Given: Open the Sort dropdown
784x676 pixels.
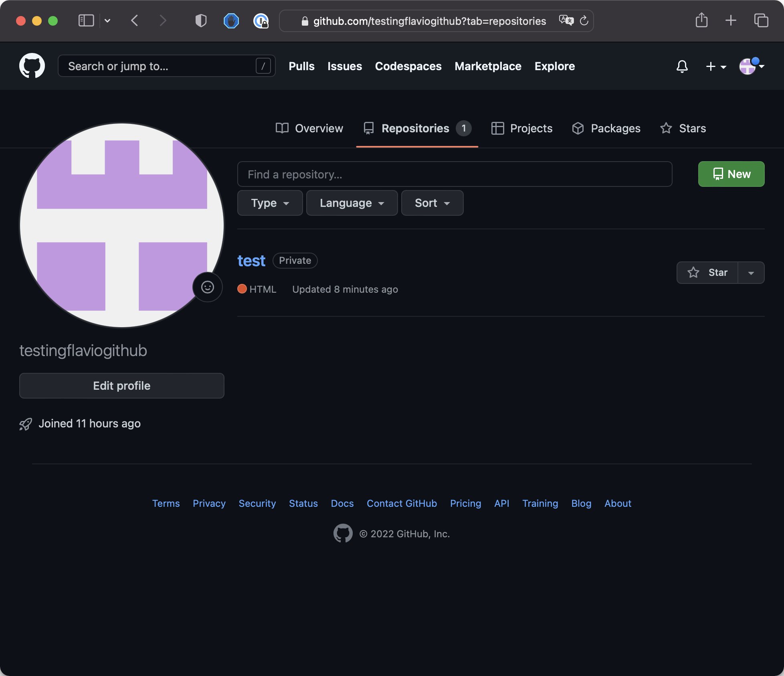Looking at the screenshot, I should click(432, 203).
